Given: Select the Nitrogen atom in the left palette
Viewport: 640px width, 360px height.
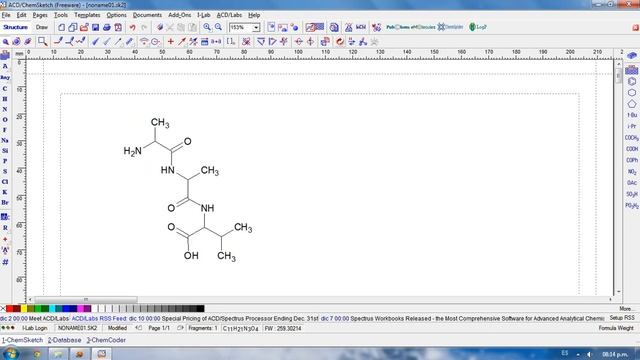Looking at the screenshot, I should (x=5, y=109).
